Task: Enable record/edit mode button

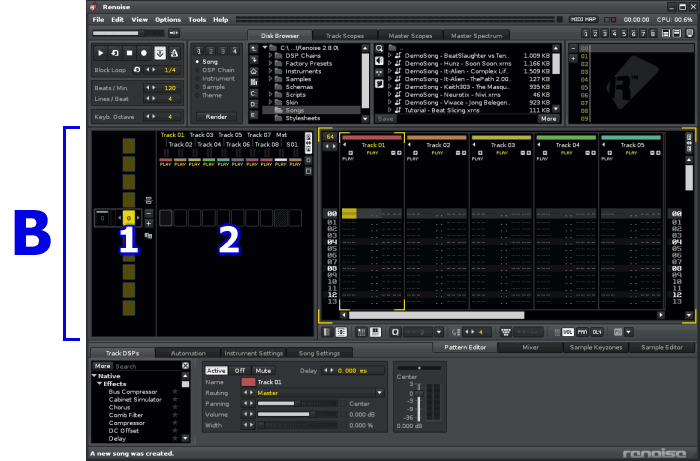Action: click(144, 53)
